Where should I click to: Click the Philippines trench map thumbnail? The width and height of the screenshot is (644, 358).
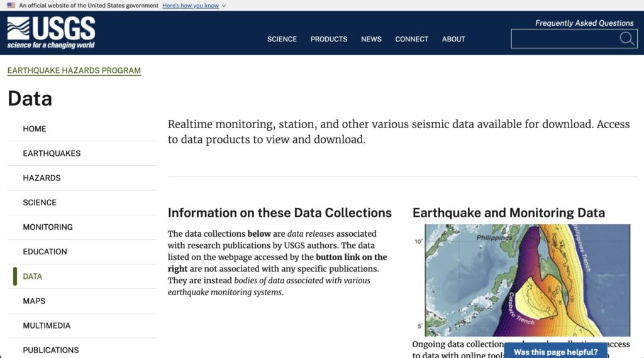527,280
